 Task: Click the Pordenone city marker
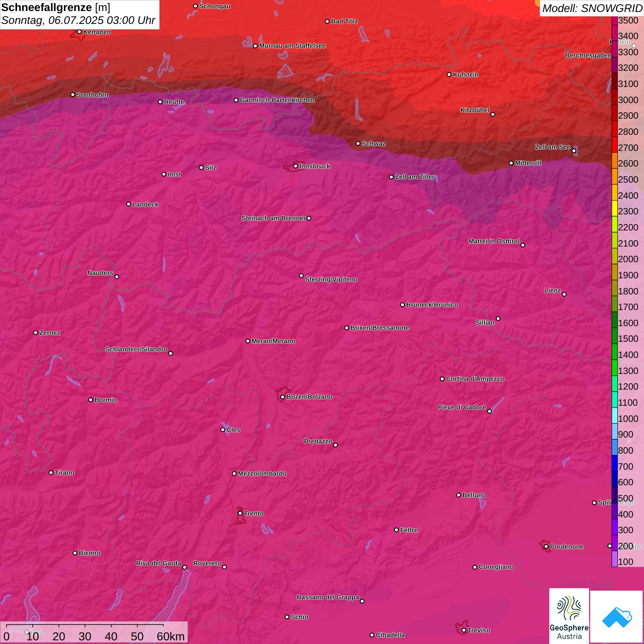coord(546,547)
